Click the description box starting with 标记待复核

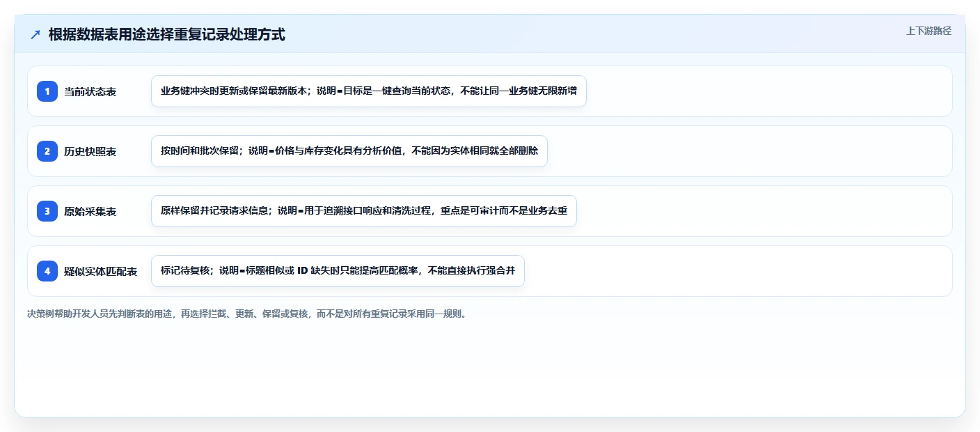pos(338,271)
